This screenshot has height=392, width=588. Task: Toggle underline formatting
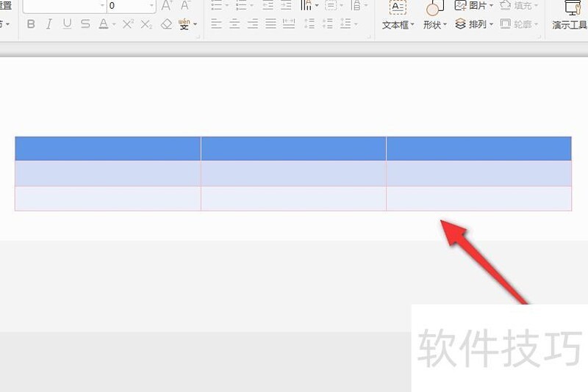67,24
